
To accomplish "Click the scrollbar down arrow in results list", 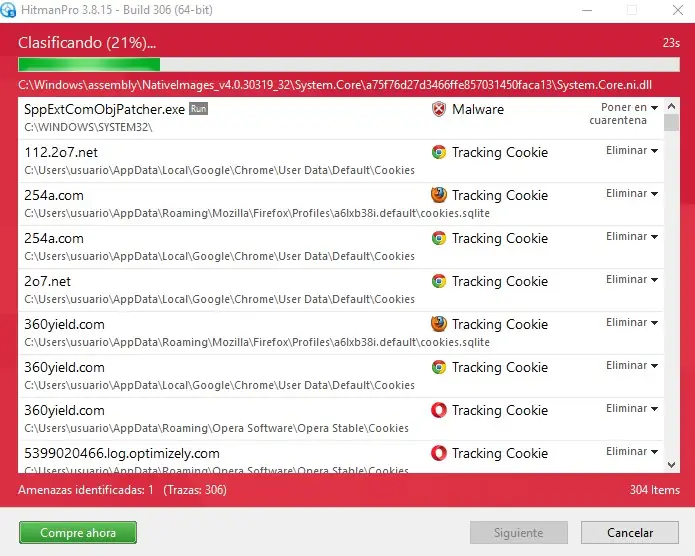I will [x=670, y=464].
